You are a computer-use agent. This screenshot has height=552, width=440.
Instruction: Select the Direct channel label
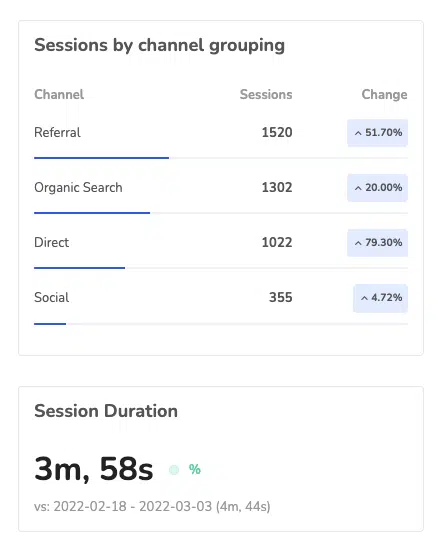click(51, 242)
